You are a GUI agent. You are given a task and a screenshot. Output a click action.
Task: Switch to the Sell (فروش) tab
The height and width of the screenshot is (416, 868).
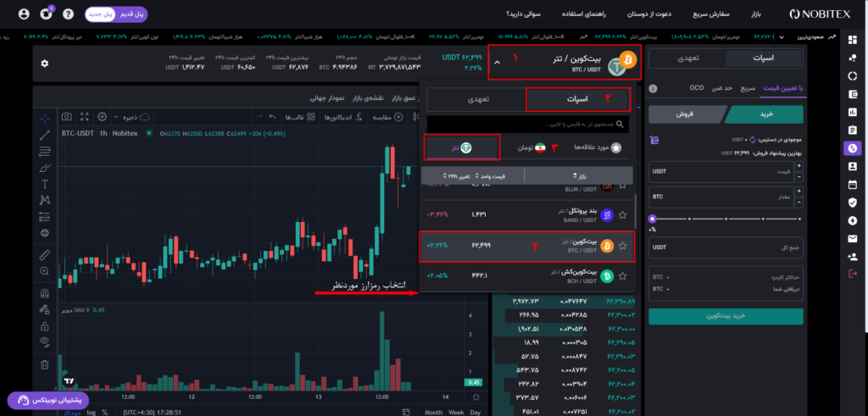(x=683, y=114)
